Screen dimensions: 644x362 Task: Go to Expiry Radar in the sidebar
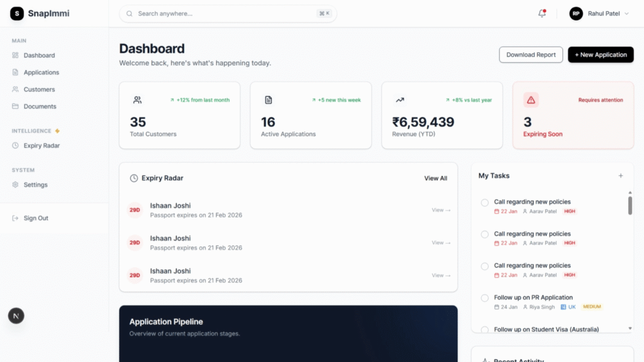[x=42, y=145]
